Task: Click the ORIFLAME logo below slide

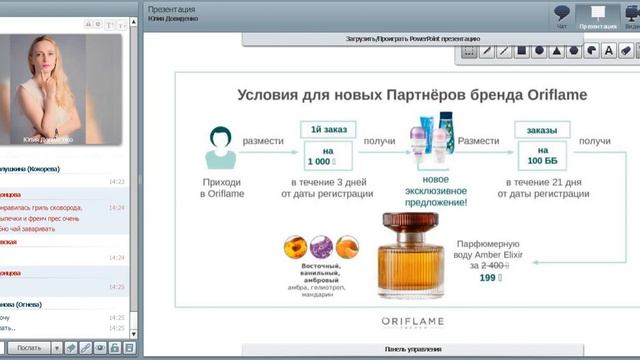Action: click(x=413, y=322)
